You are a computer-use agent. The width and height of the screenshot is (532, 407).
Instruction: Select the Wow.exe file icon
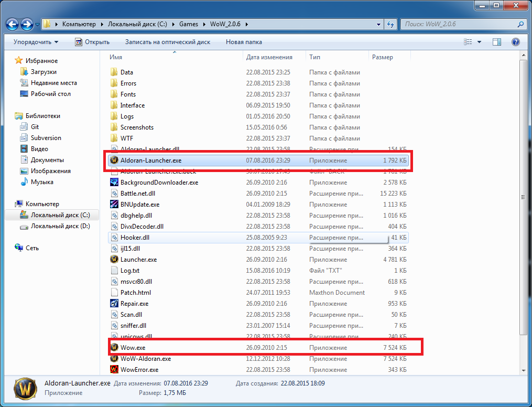point(114,348)
